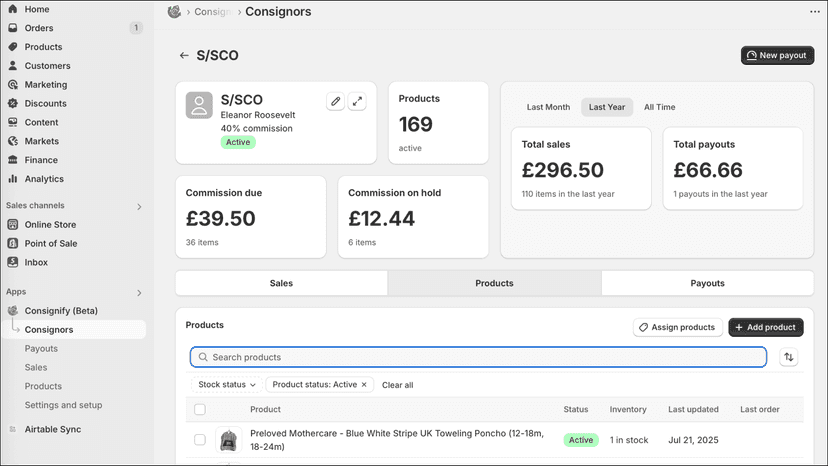828x466 pixels.
Task: Click the Active status badge on consignor card
Action: [238, 142]
